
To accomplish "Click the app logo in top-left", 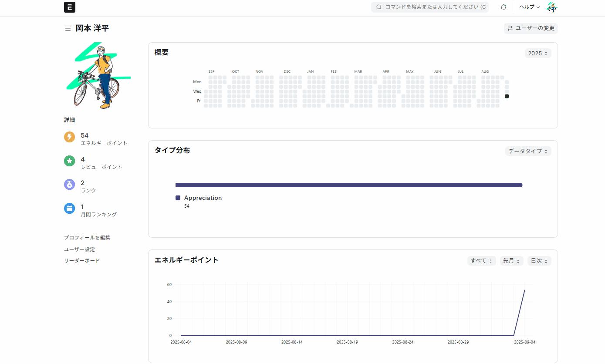I will (x=70, y=7).
